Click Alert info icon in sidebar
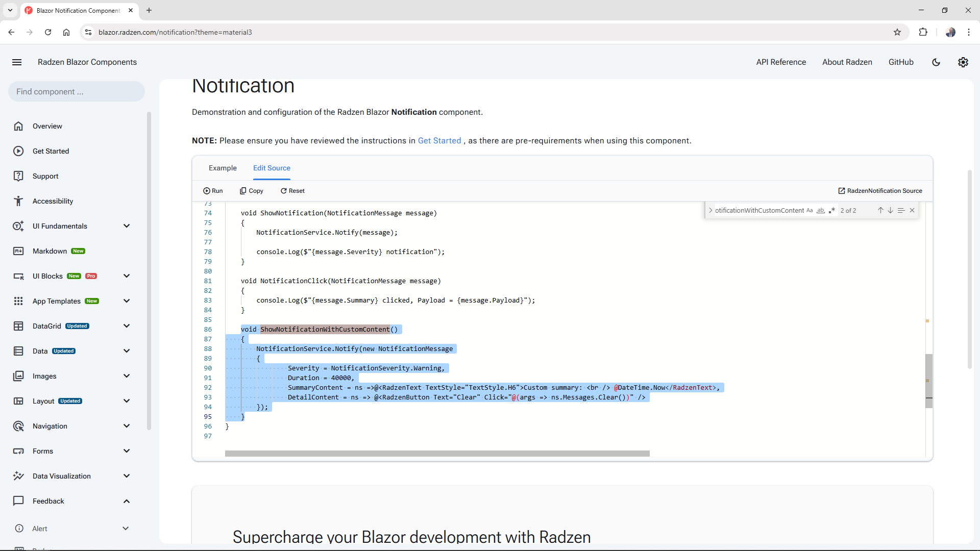The height and width of the screenshot is (551, 980). point(19,529)
